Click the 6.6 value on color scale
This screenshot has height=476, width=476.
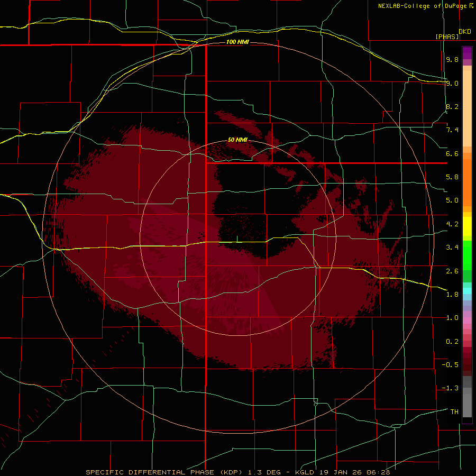452,153
